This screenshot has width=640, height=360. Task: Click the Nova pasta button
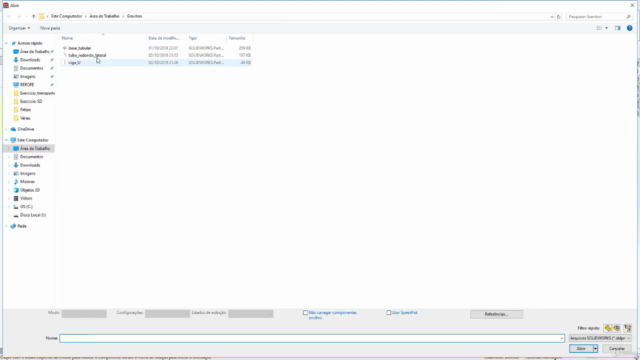(x=50, y=28)
